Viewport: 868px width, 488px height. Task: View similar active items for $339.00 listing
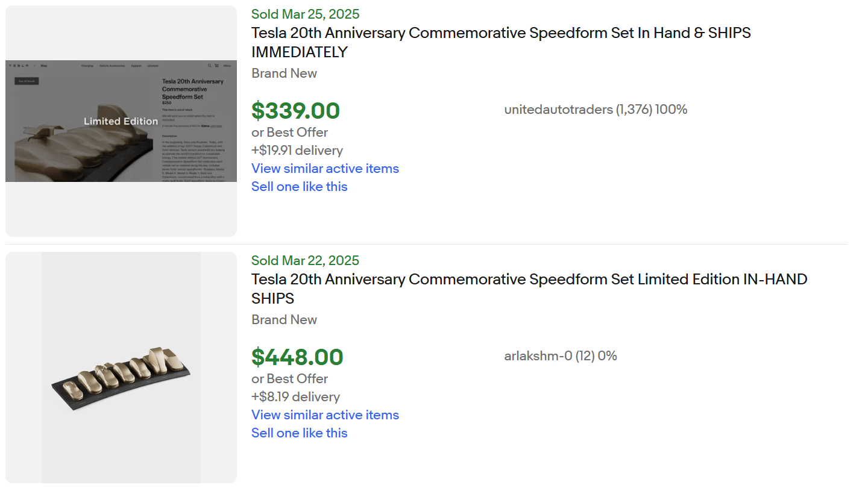[325, 169]
